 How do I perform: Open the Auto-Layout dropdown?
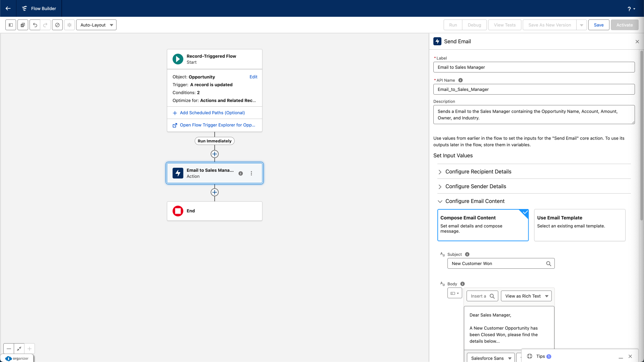96,25
